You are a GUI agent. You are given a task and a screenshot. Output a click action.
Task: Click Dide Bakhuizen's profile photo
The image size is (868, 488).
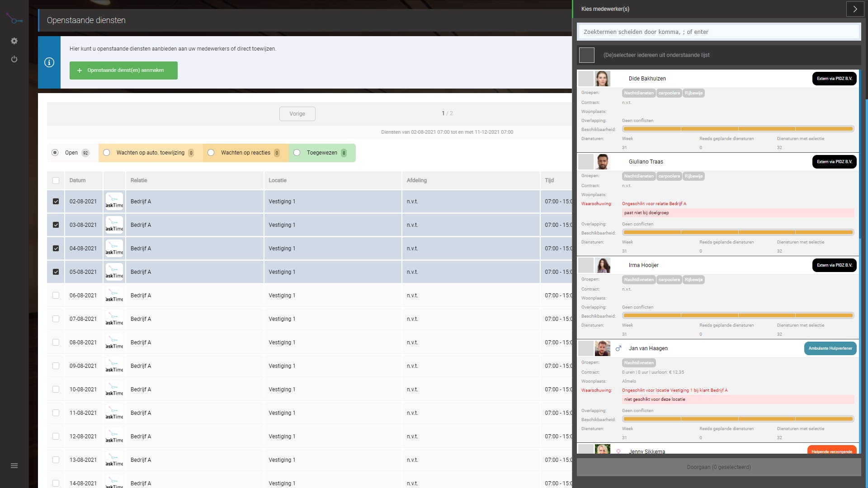pyautogui.click(x=602, y=79)
